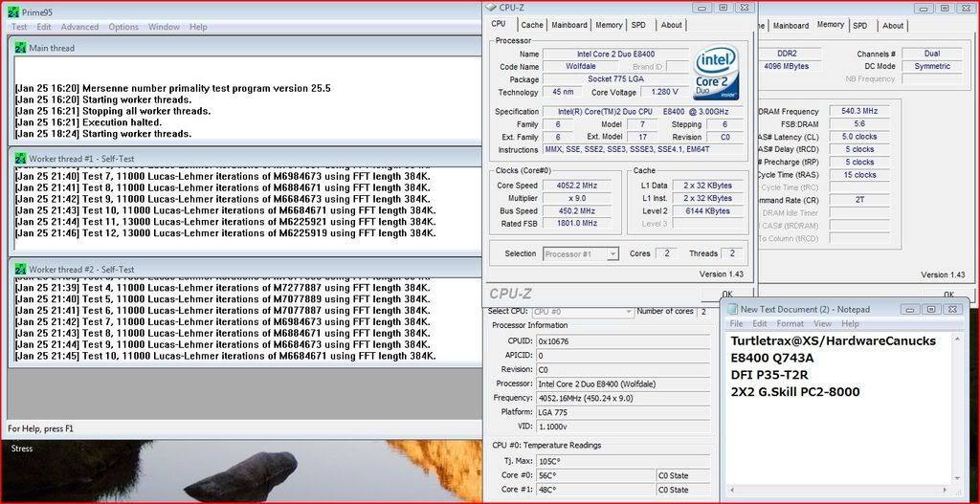Screen dimensions: 980x504
Task: Click the CPUID field 0x10676
Action: coord(623,341)
